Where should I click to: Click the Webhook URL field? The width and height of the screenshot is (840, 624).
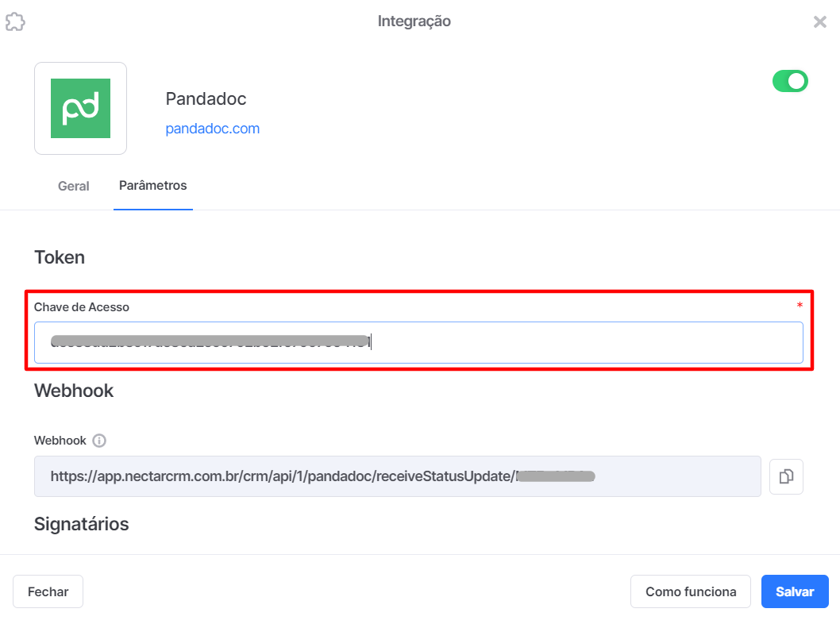(x=398, y=476)
